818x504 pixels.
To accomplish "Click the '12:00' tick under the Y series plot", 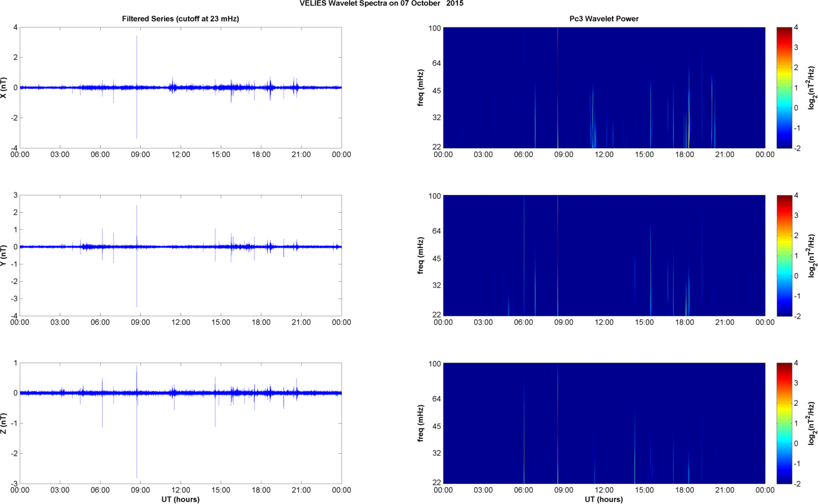I will [x=181, y=322].
